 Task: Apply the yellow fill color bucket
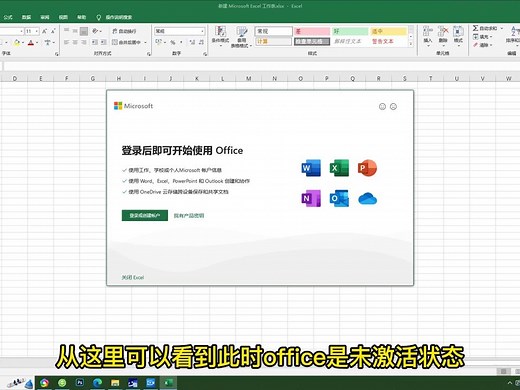(16, 42)
